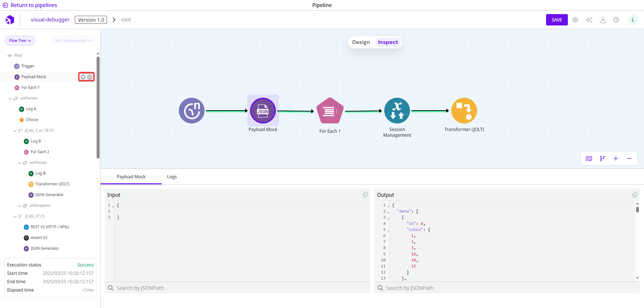Screen dimensions: 644x308
Task: Click the download icon in header
Action: click(x=603, y=20)
